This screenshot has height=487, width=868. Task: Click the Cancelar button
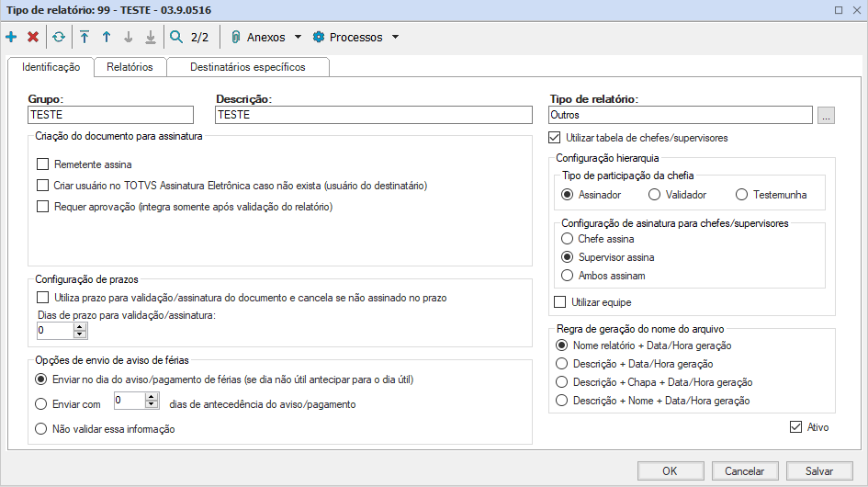pos(745,471)
